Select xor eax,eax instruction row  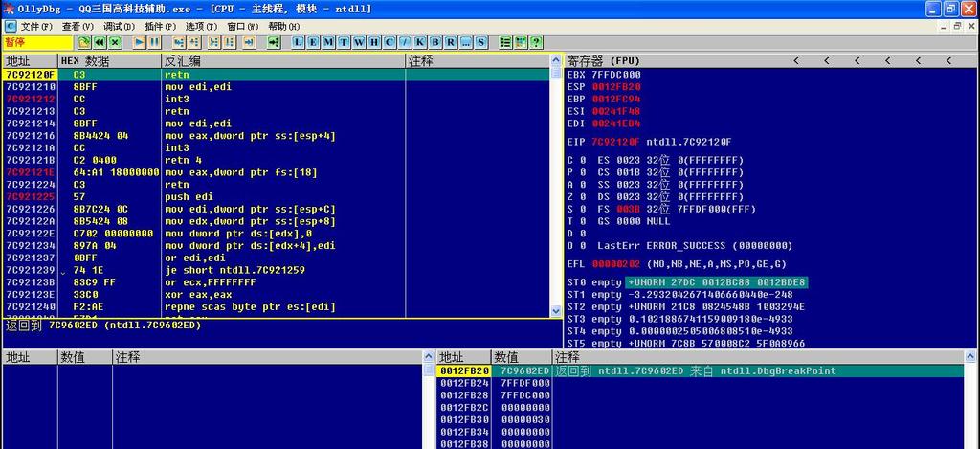coord(277,295)
